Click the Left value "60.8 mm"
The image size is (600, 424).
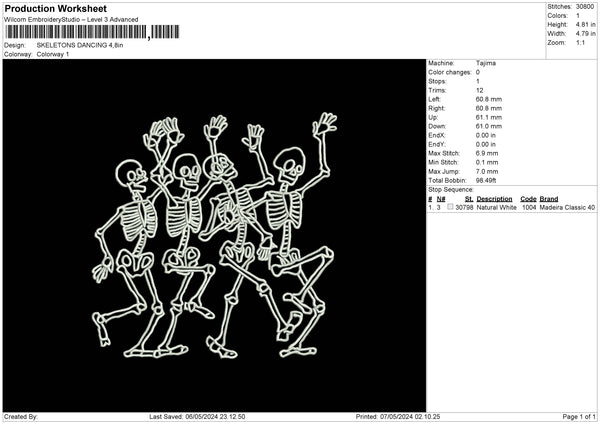point(489,99)
